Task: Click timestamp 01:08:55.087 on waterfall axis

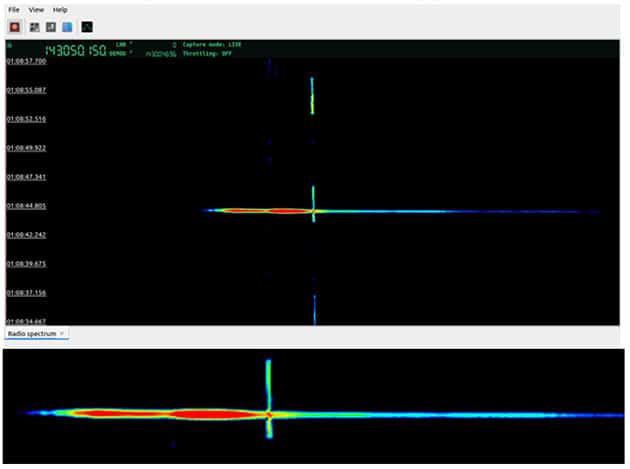Action: click(26, 90)
